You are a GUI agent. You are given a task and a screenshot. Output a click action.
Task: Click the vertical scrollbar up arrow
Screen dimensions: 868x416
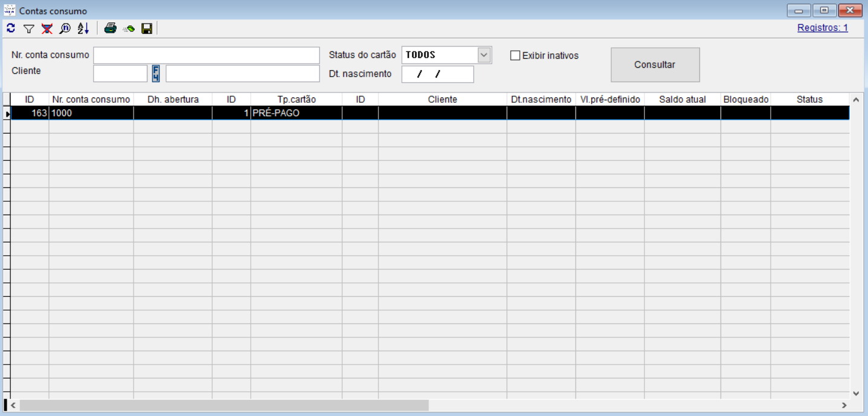(856, 100)
